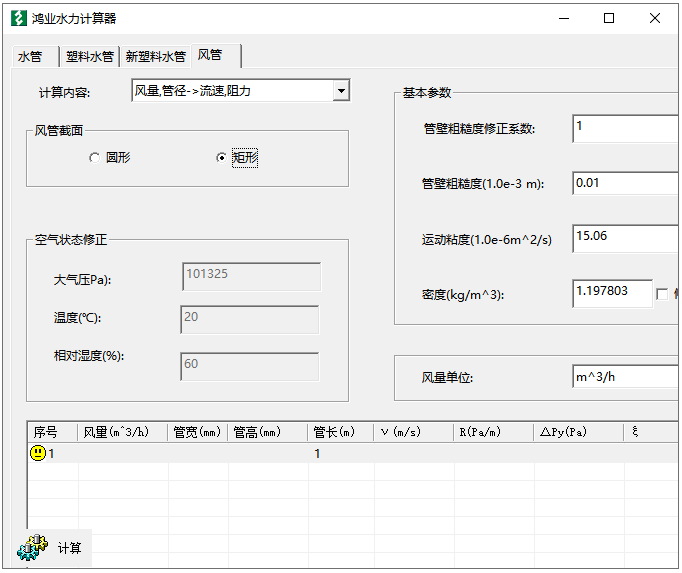Click the 密度 field showing 1.197803
682x573 pixels.
(612, 292)
